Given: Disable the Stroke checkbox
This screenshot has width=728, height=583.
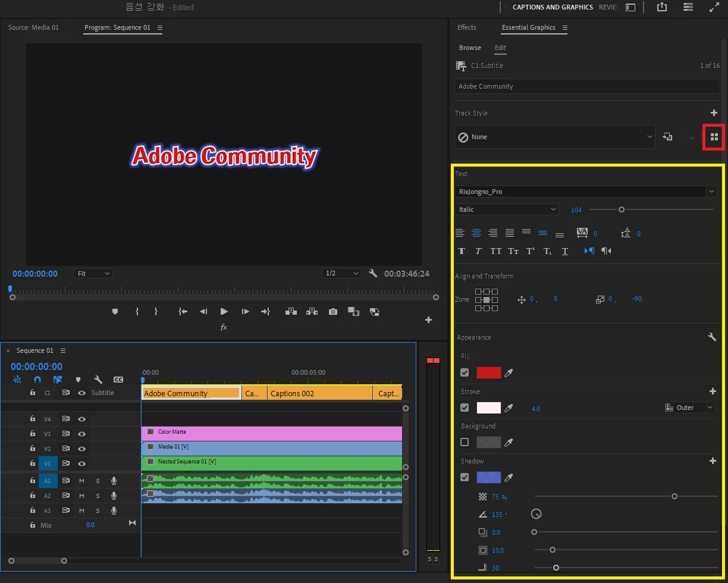Looking at the screenshot, I should point(465,408).
